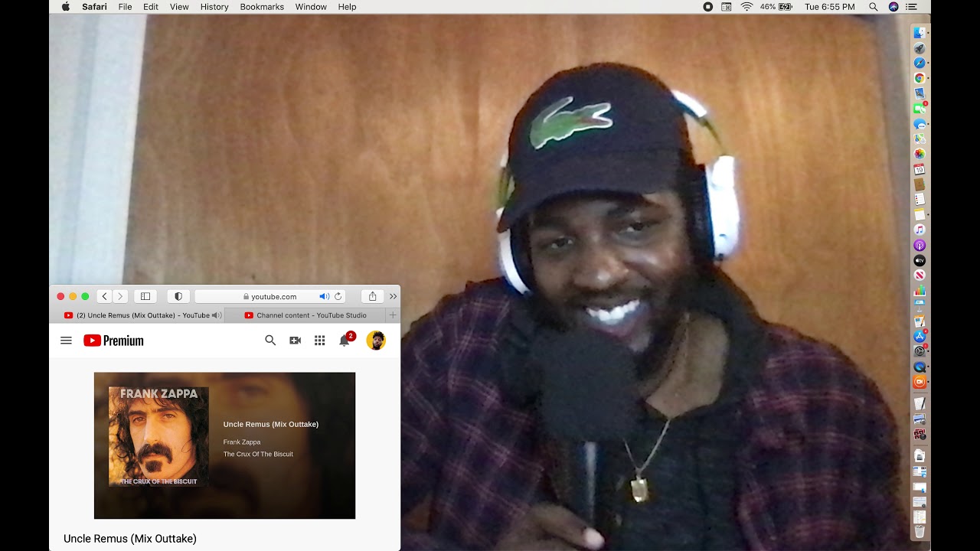Open YouTube search magnifier

click(270, 341)
